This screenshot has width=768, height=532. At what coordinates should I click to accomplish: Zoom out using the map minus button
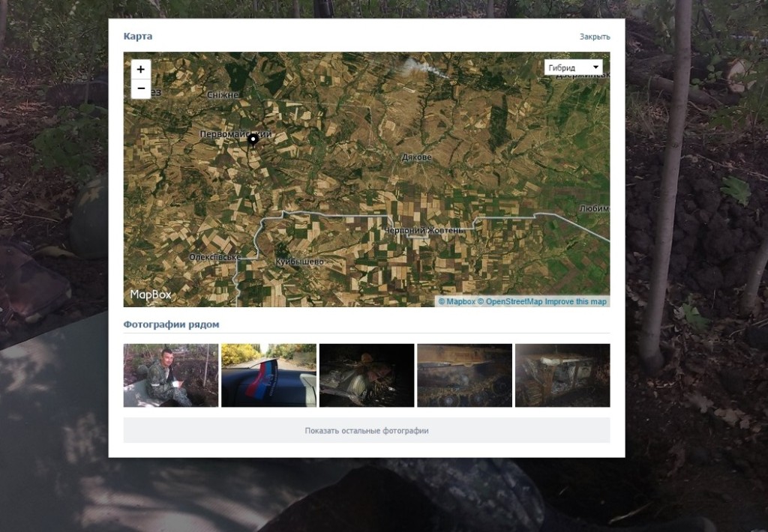[x=141, y=89]
